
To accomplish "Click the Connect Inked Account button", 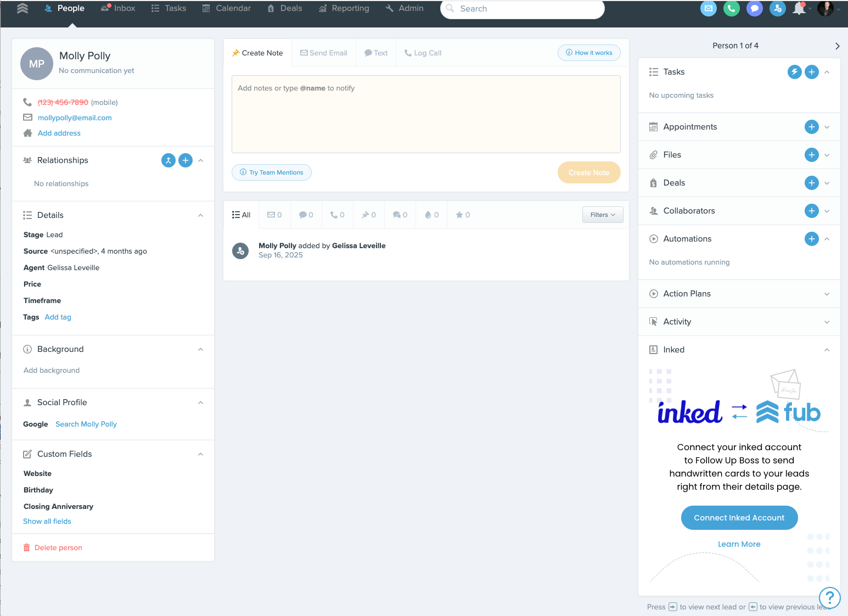I will pos(739,518).
